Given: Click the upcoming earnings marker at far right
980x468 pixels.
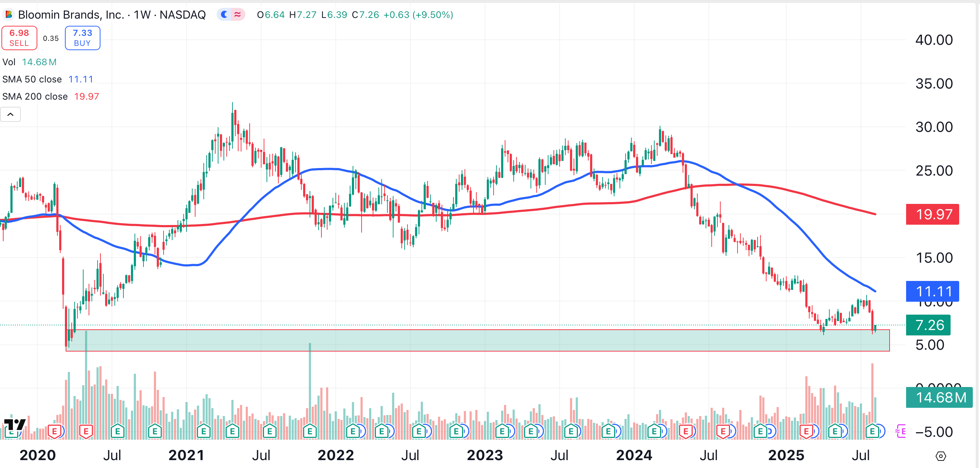Looking at the screenshot, I should [x=901, y=431].
